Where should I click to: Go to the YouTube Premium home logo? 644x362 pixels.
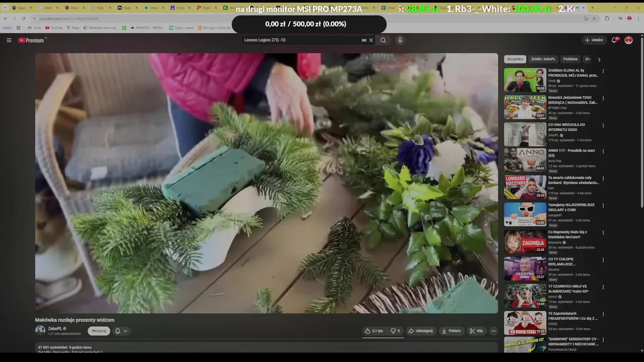(x=32, y=40)
